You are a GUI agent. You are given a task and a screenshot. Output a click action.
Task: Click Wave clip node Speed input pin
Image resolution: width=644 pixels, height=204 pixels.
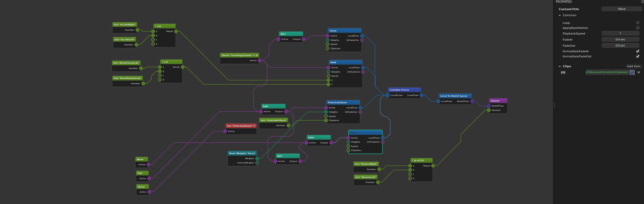pyautogui.click(x=349, y=146)
